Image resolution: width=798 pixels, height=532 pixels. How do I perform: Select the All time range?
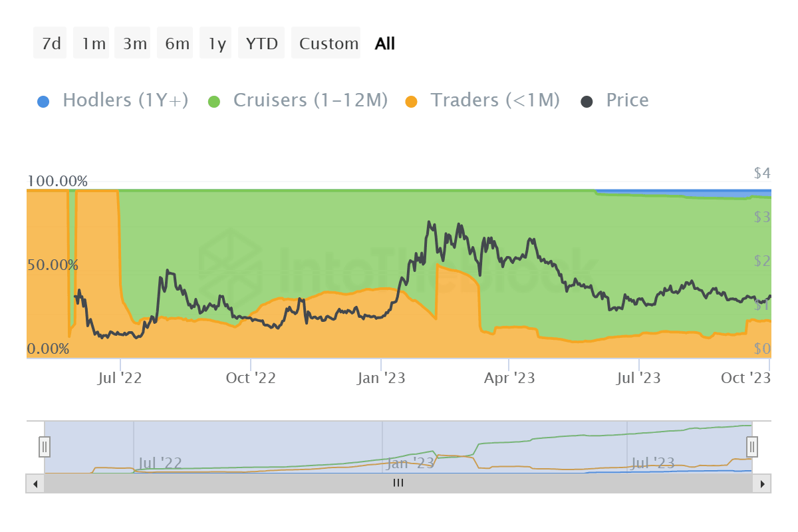click(384, 44)
